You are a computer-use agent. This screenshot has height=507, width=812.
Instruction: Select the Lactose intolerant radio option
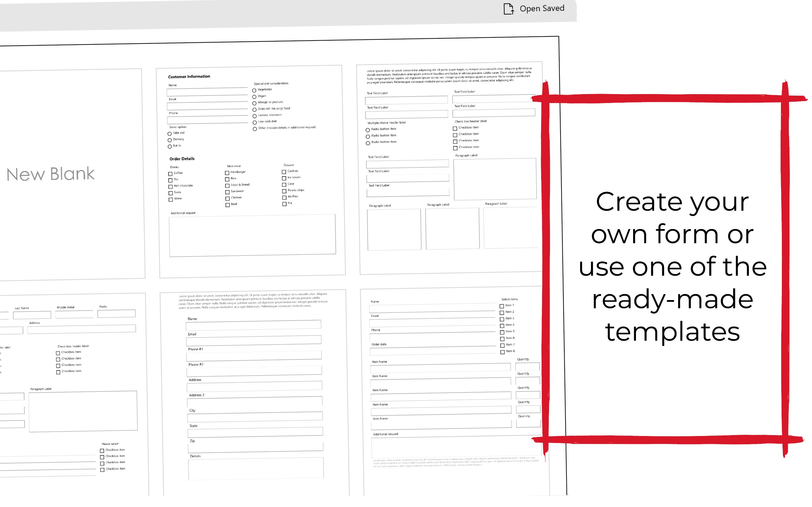255,116
